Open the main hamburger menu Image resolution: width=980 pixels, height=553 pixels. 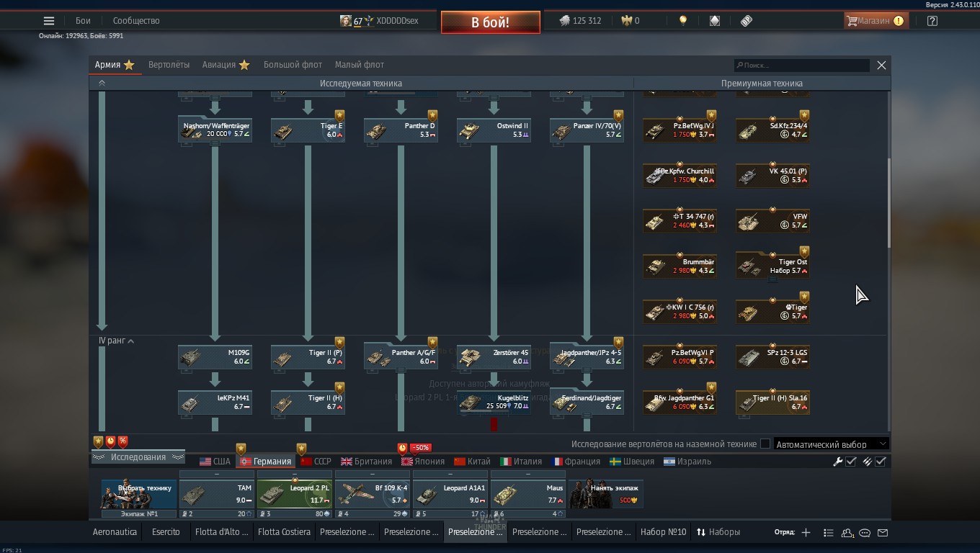click(x=49, y=21)
